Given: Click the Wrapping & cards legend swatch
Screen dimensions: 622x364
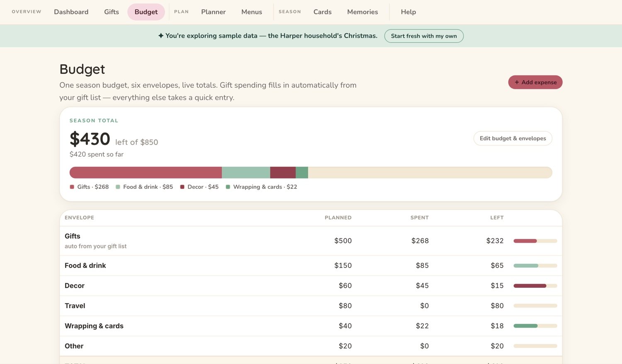Looking at the screenshot, I should (x=228, y=187).
